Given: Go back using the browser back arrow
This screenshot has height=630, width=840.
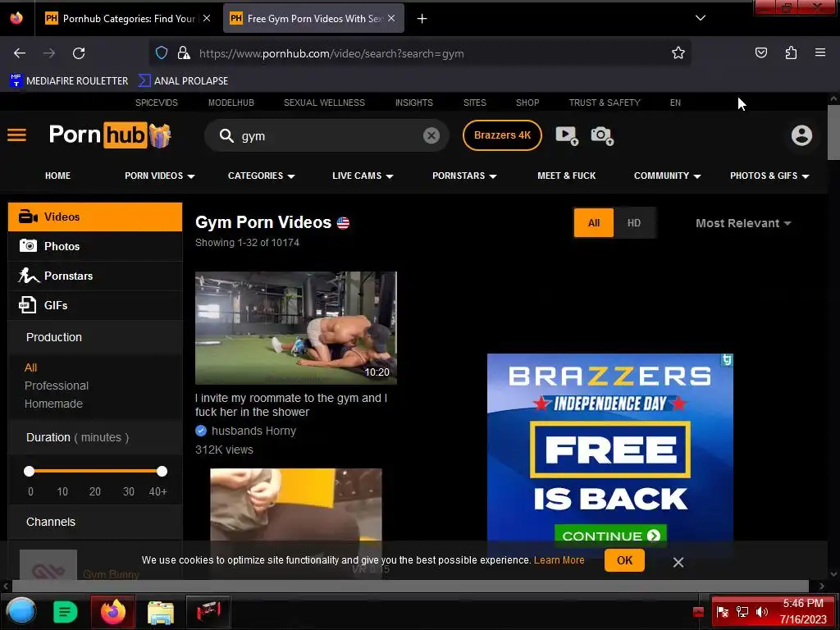Looking at the screenshot, I should tap(20, 53).
